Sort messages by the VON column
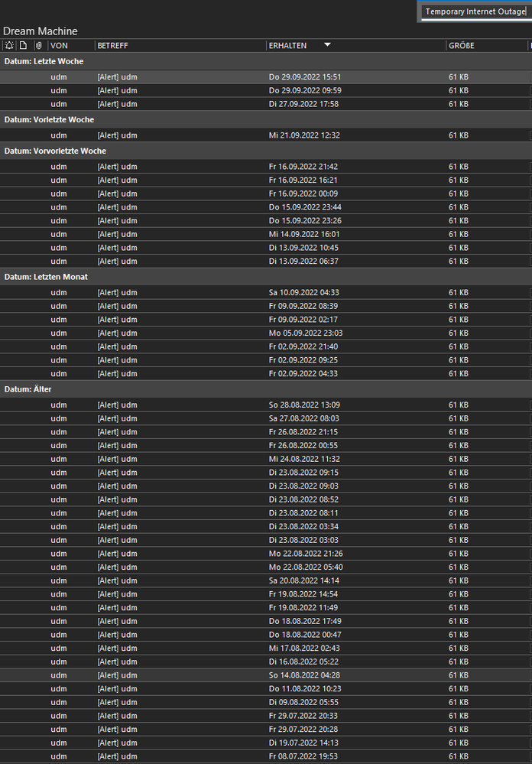Image resolution: width=532 pixels, height=764 pixels. (57, 45)
